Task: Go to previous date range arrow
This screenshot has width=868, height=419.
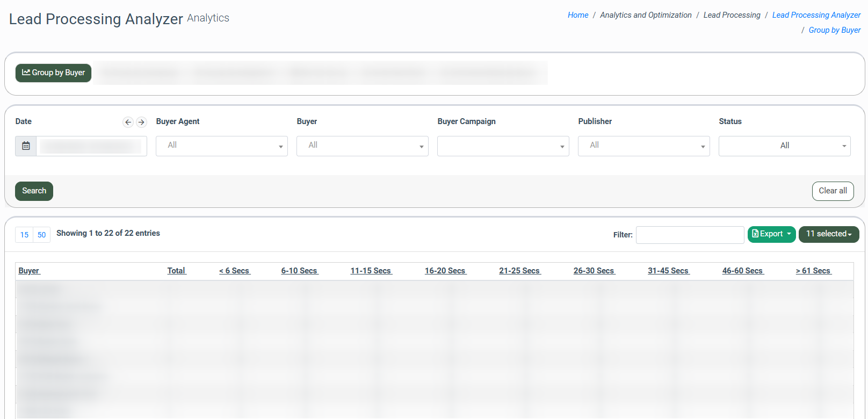Action: point(128,122)
